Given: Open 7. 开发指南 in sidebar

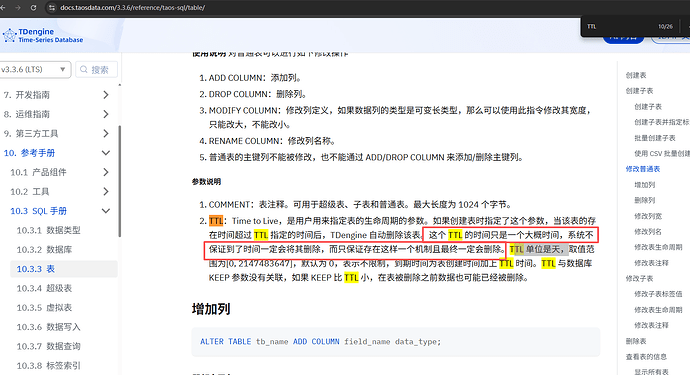Looking at the screenshot, I should [26, 95].
